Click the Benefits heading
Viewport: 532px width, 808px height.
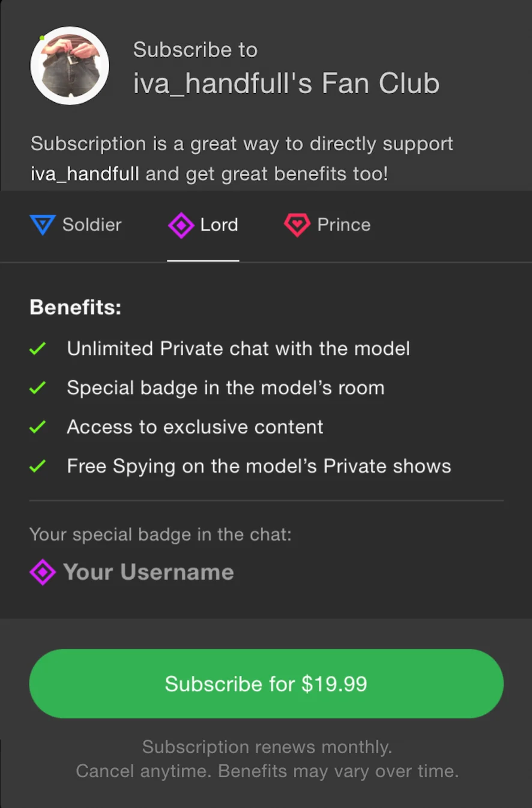click(x=75, y=308)
